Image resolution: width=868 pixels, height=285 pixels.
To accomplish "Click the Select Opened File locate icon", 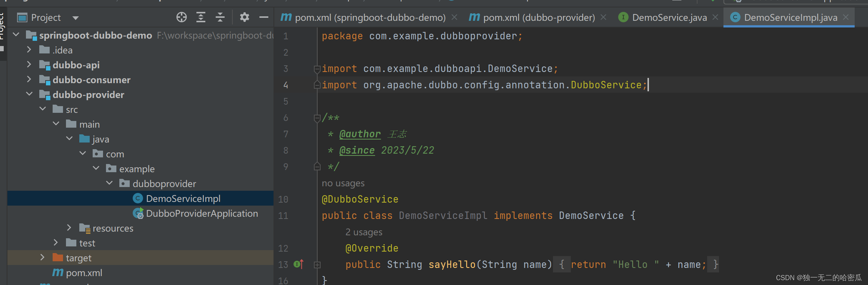I will coord(182,17).
